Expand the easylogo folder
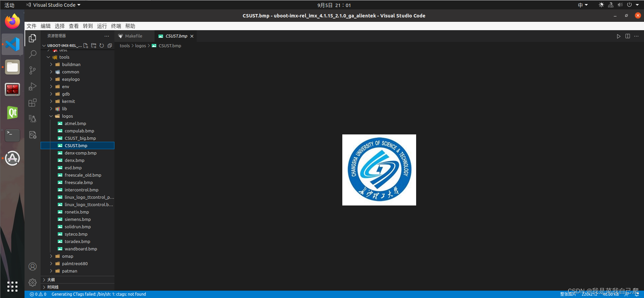This screenshot has height=298, width=644. [51, 79]
